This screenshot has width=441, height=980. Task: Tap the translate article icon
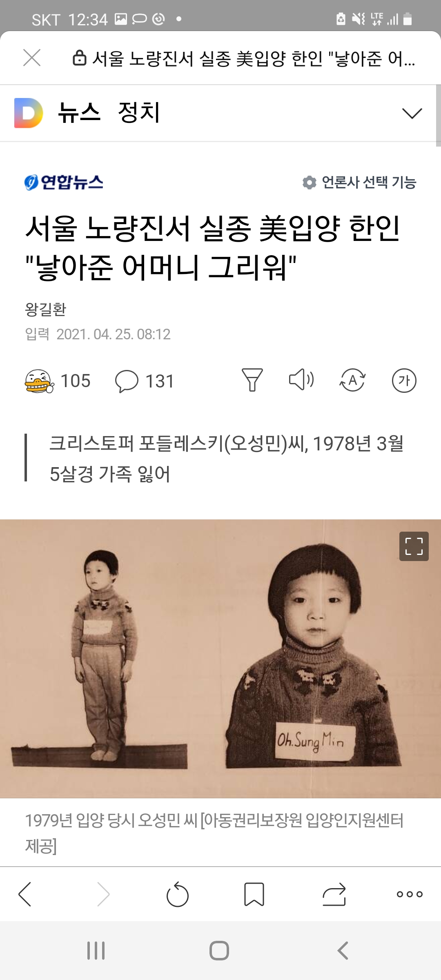(x=352, y=380)
